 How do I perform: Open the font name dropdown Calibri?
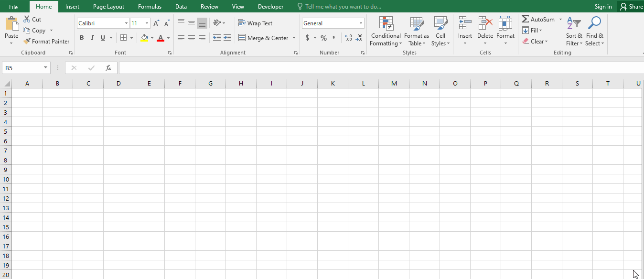[x=126, y=23]
